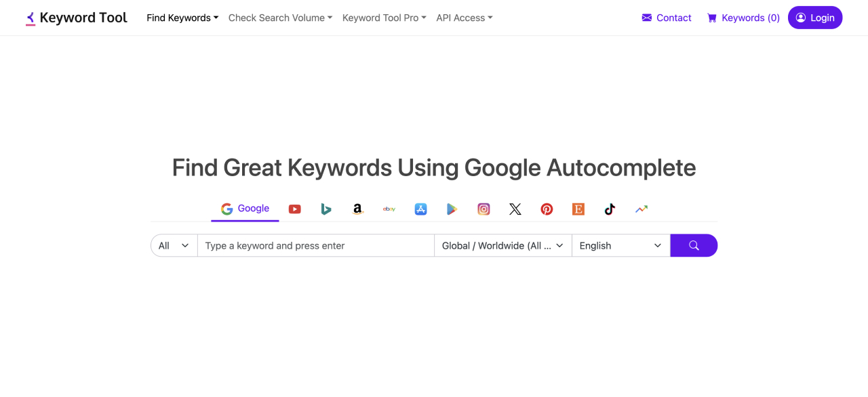Select the eBay keyword tab
Image resolution: width=868 pixels, height=397 pixels.
pyautogui.click(x=389, y=209)
